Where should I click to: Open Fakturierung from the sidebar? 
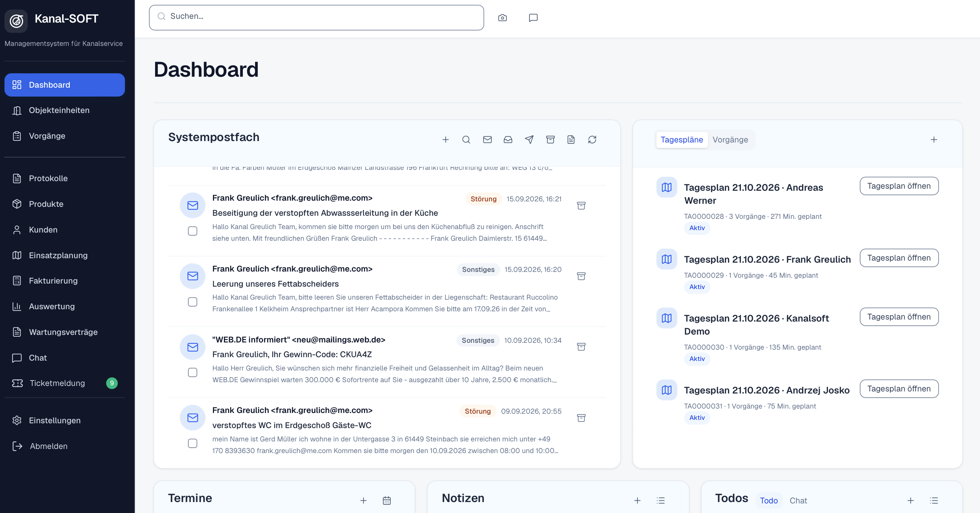click(x=65, y=280)
